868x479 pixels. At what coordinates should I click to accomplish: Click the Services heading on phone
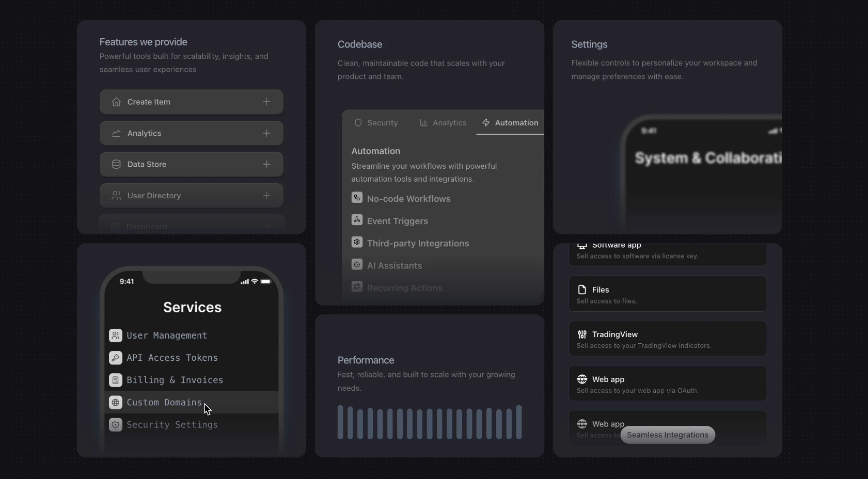(x=192, y=307)
